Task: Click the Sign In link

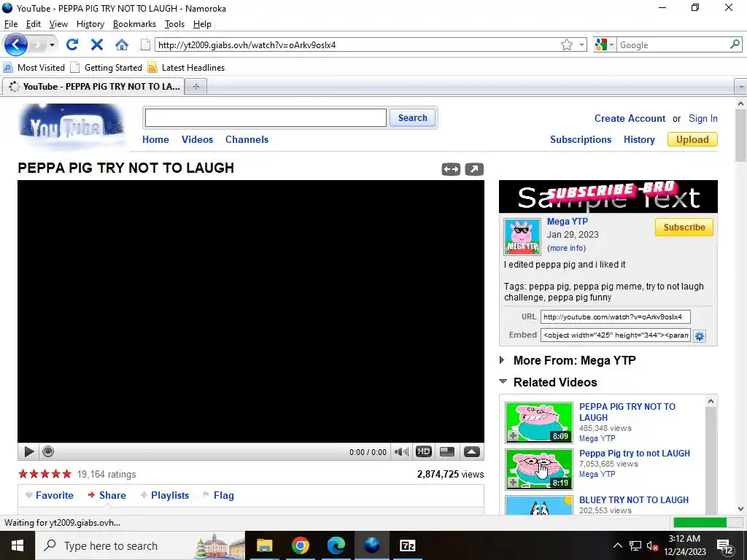Action: coord(703,119)
